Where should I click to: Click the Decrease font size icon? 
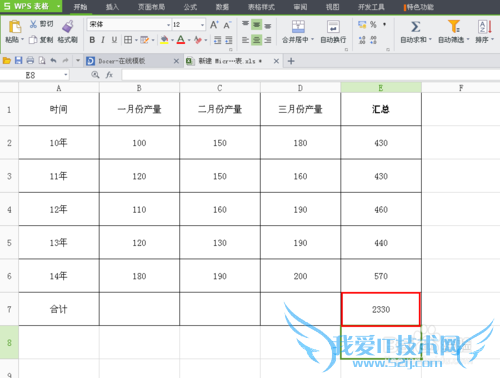click(227, 25)
